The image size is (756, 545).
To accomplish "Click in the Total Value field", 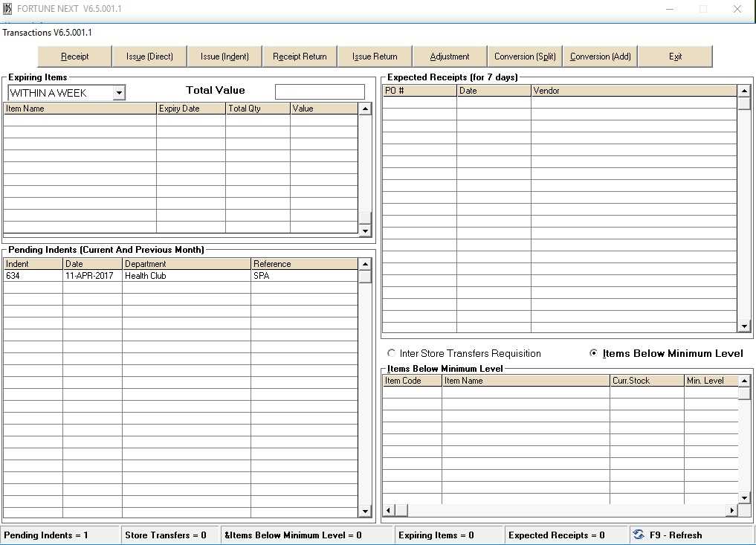I will point(320,91).
